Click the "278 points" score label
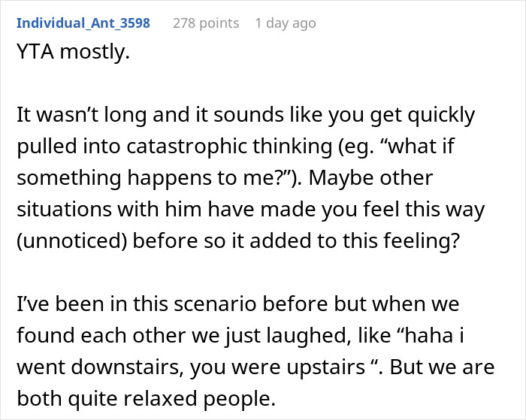The height and width of the screenshot is (420, 526). (x=206, y=23)
